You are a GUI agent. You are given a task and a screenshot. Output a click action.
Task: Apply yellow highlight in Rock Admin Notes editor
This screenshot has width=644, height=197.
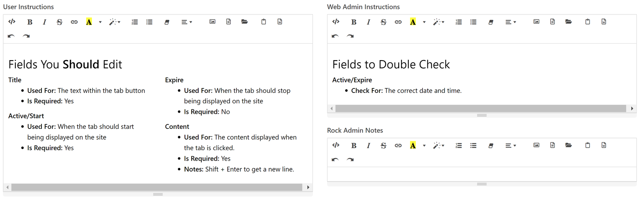(x=413, y=145)
